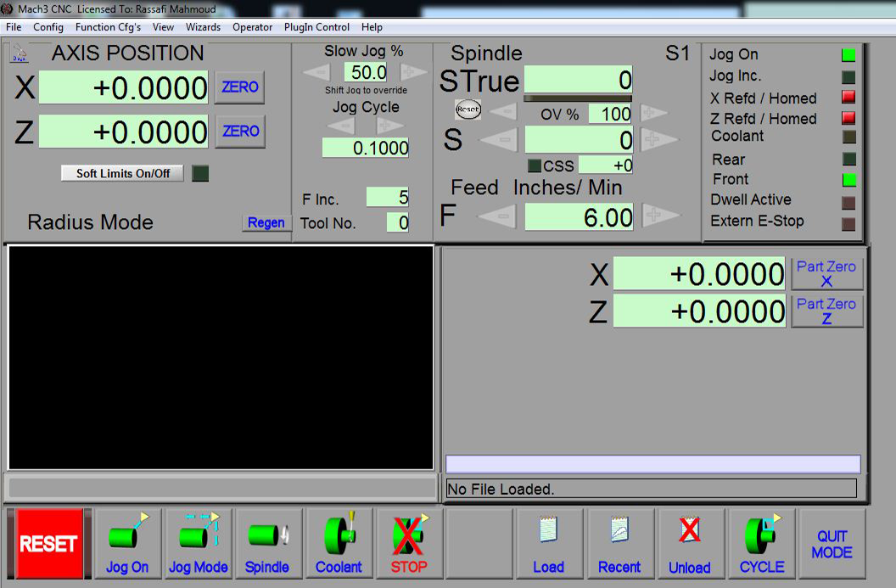Click the MDI command input line

tap(652, 463)
